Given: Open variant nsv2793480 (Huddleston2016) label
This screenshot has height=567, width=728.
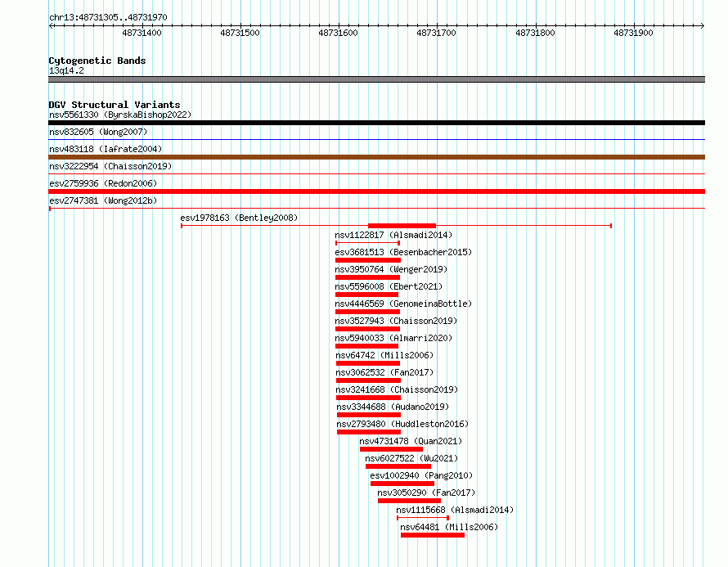Looking at the screenshot, I should [x=402, y=424].
